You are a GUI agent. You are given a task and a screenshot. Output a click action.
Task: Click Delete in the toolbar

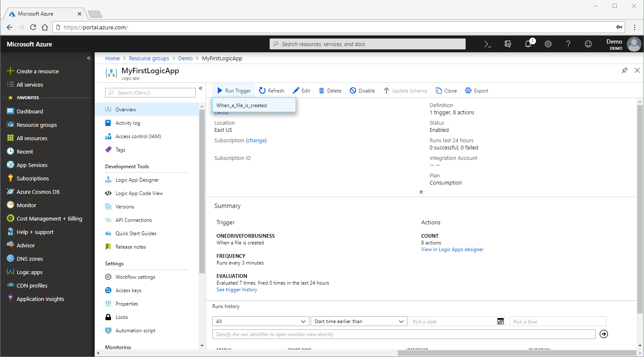[x=330, y=90]
